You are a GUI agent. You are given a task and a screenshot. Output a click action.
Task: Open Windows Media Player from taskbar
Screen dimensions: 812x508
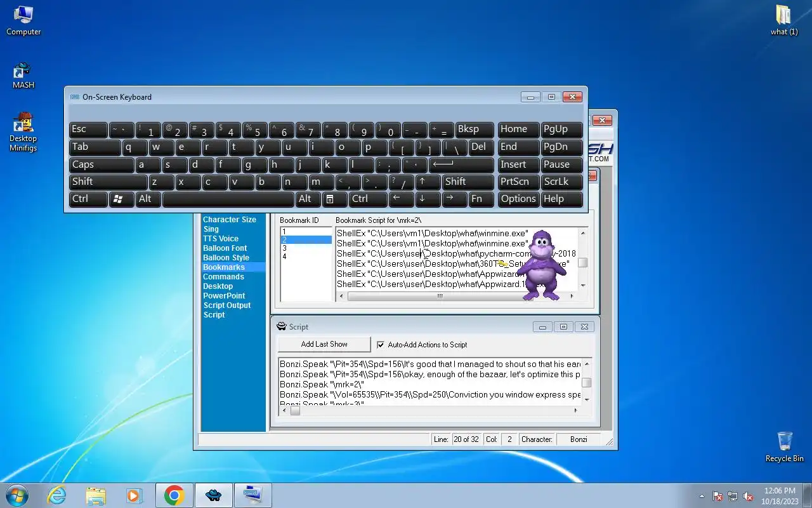134,495
